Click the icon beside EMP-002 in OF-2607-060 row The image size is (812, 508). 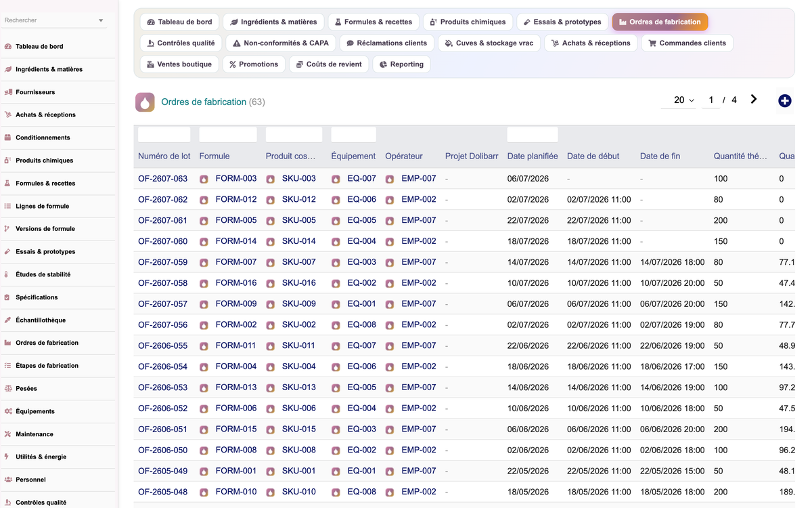pyautogui.click(x=390, y=242)
